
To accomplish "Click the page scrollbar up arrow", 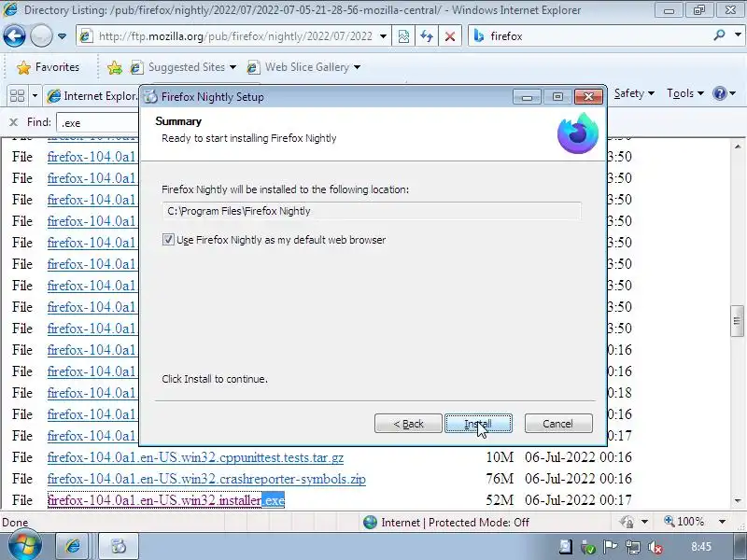I will coord(738,147).
